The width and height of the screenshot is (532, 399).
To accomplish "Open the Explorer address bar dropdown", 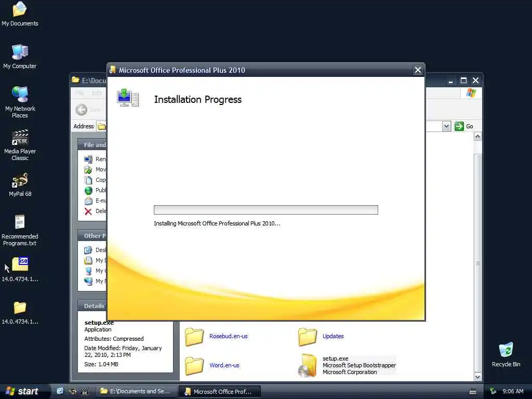I will click(x=446, y=127).
